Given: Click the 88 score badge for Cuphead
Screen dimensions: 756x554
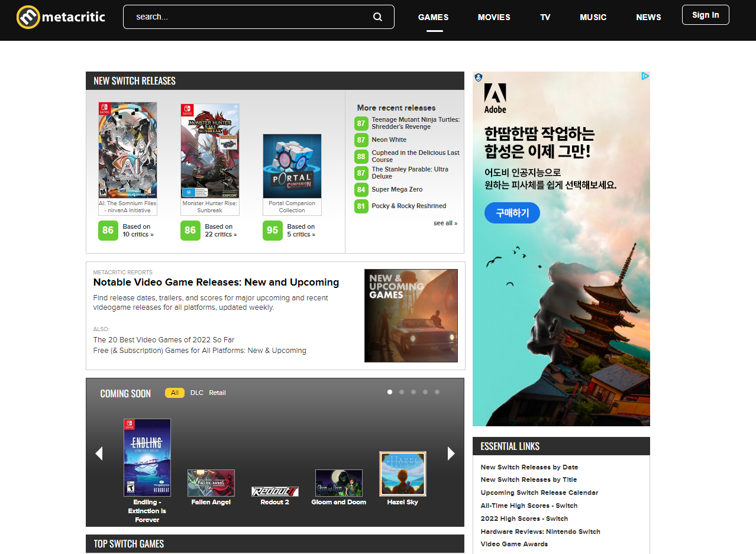Looking at the screenshot, I should (x=361, y=157).
